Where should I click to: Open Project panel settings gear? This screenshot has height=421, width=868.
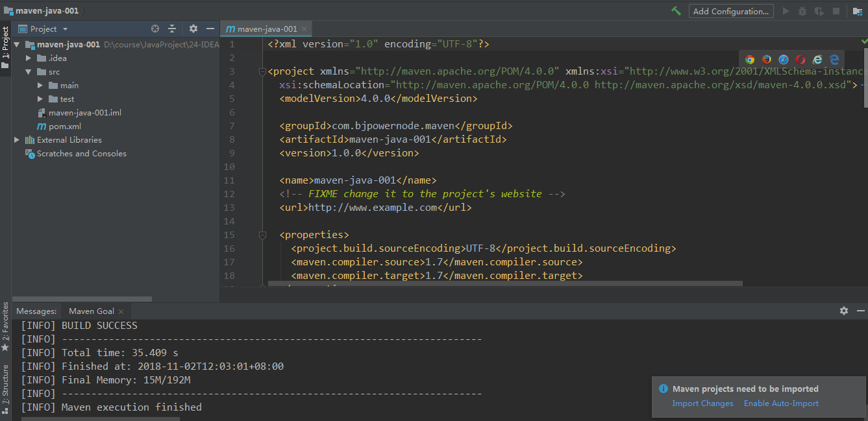coord(193,29)
